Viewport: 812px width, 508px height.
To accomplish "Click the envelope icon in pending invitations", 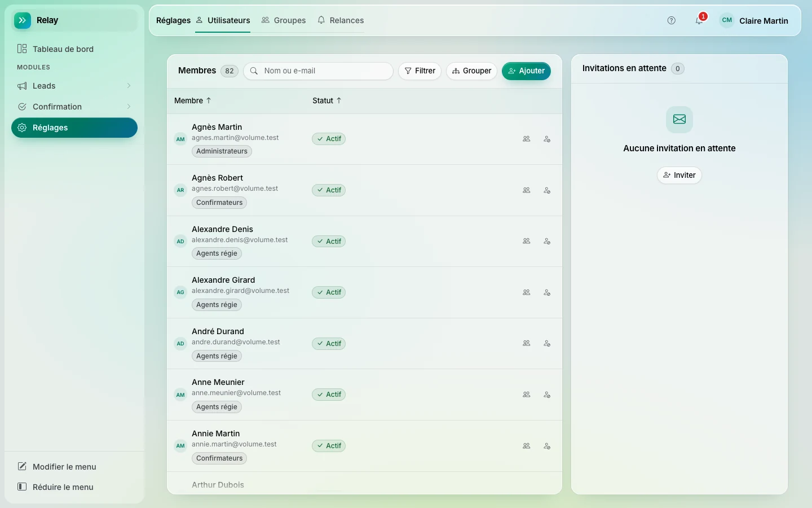I will click(679, 120).
